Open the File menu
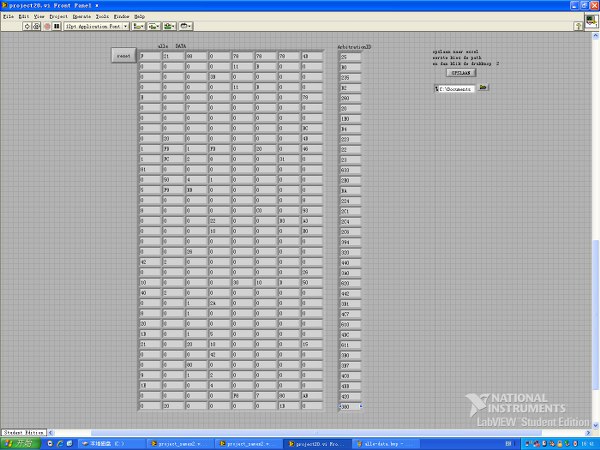The image size is (600, 450). pyautogui.click(x=8, y=17)
